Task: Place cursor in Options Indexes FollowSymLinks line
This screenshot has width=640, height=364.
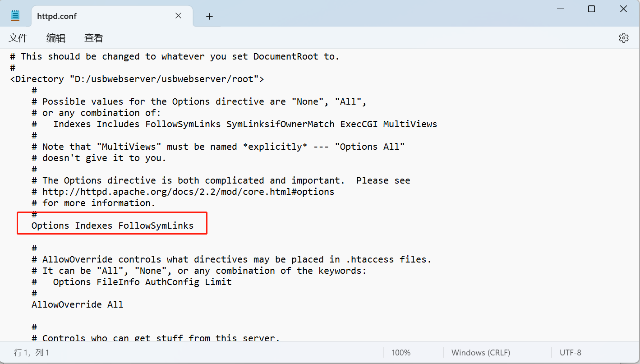Action: coord(112,226)
